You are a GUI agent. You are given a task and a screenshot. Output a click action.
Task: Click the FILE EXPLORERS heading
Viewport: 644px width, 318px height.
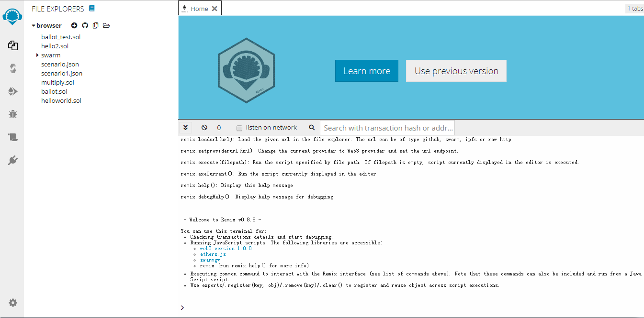pyautogui.click(x=58, y=9)
